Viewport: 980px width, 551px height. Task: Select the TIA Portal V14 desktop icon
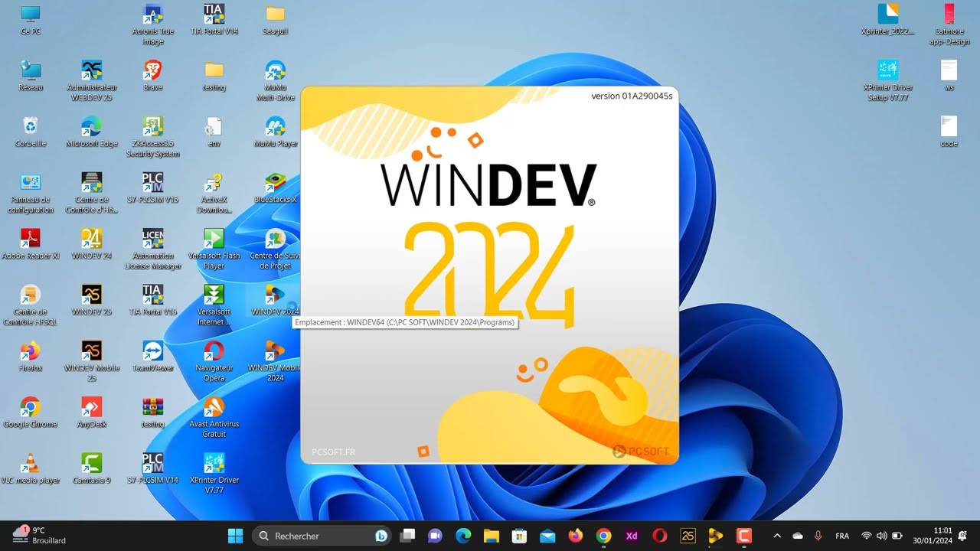coord(214,19)
